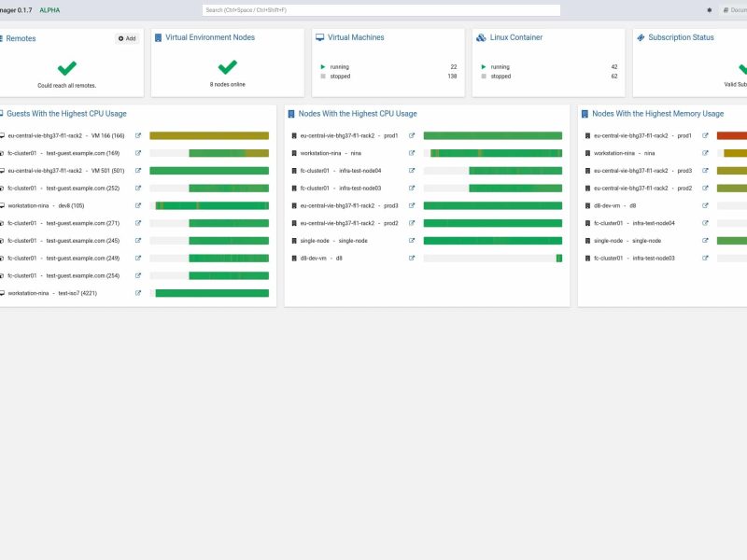The width and height of the screenshot is (747, 560).
Task: Open external link for test-guest.example.com (271)
Action: coord(138,223)
